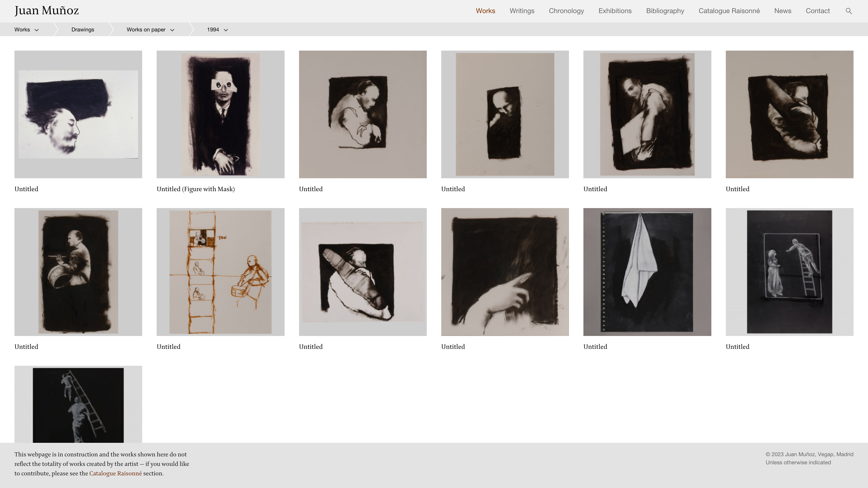The height and width of the screenshot is (488, 868).
Task: Open the News page
Action: [x=782, y=11]
